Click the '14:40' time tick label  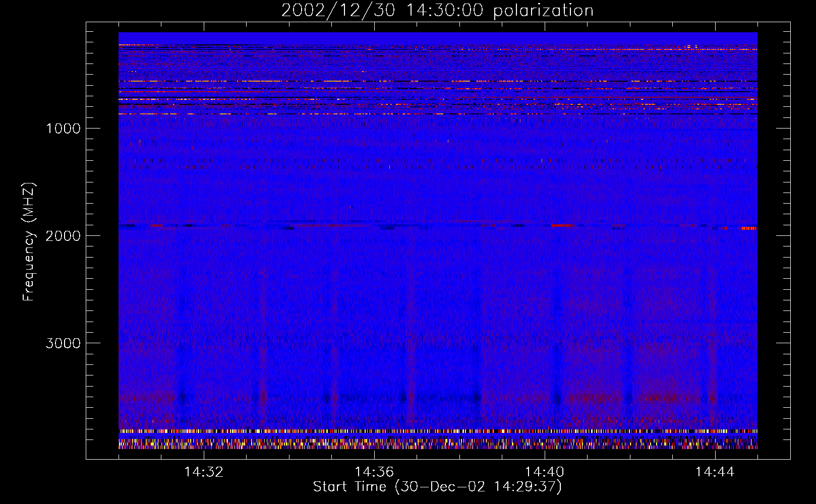pyautogui.click(x=545, y=472)
